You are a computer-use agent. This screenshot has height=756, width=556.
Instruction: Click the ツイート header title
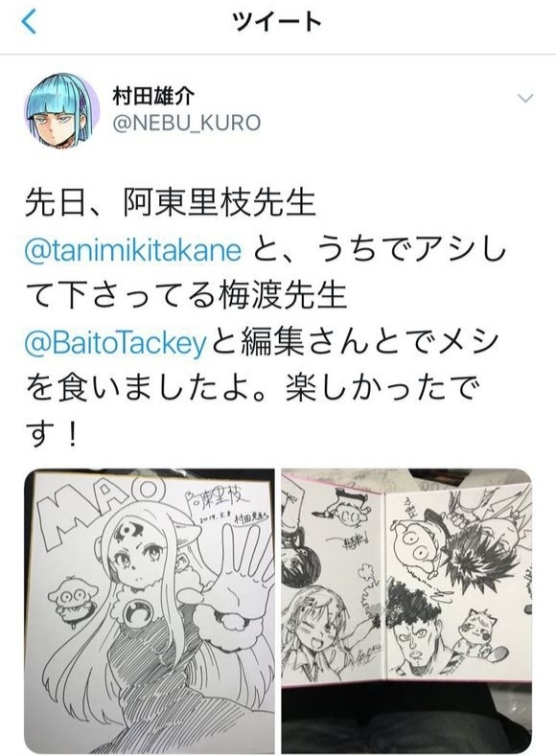tap(277, 22)
